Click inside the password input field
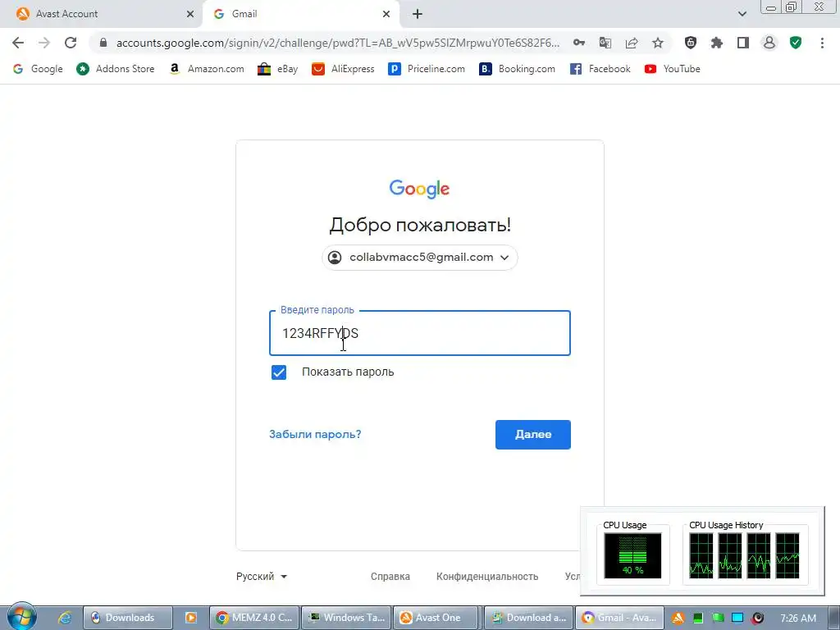Image resolution: width=840 pixels, height=630 pixels. 419,333
